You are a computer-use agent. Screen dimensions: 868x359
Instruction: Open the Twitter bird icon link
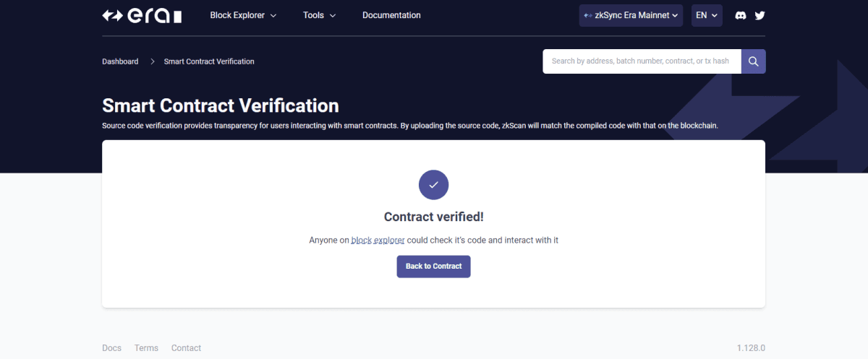pos(759,15)
